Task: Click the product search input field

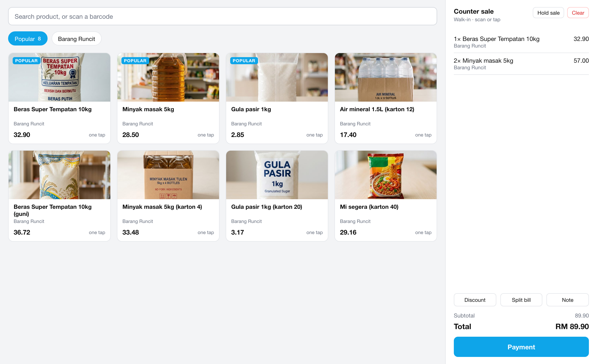Action: [x=222, y=16]
